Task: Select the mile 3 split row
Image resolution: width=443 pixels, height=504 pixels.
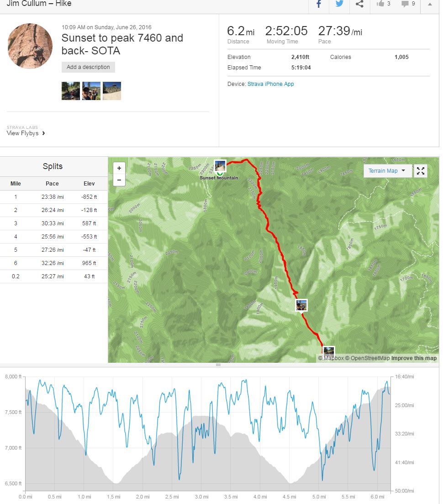Action: [53, 223]
